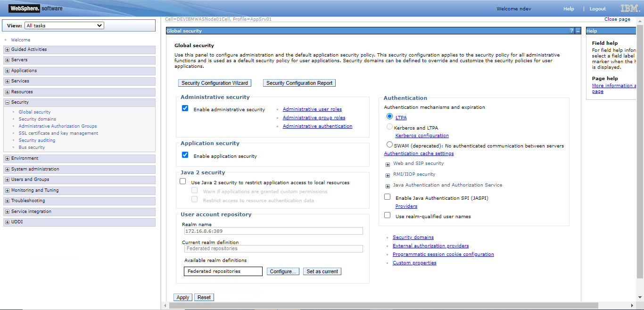
Task: Select the LTPA radio button
Action: (389, 116)
